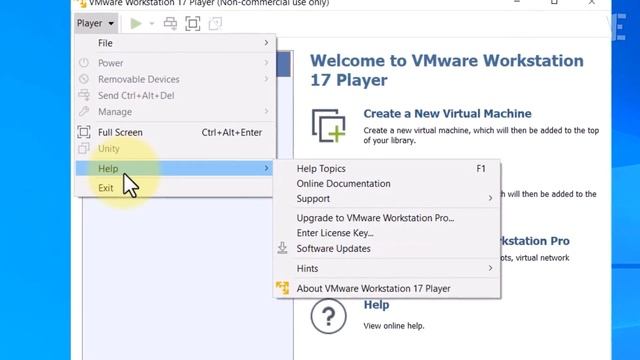This screenshot has height=360, width=640.
Task: Open About VMware Workstation 17 Player
Action: coord(387,289)
